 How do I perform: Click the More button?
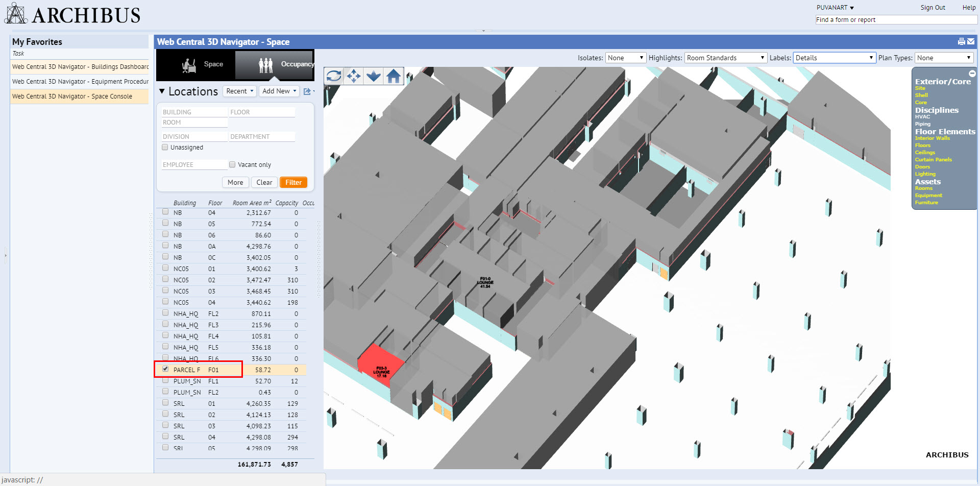[x=235, y=183]
